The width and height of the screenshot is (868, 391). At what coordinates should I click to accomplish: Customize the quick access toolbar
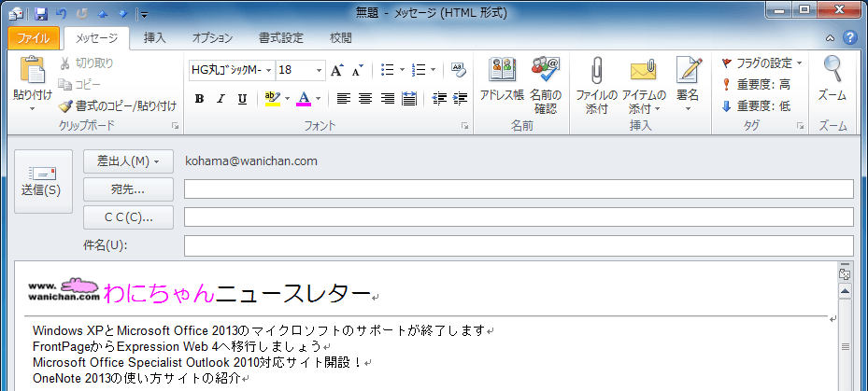(x=144, y=14)
